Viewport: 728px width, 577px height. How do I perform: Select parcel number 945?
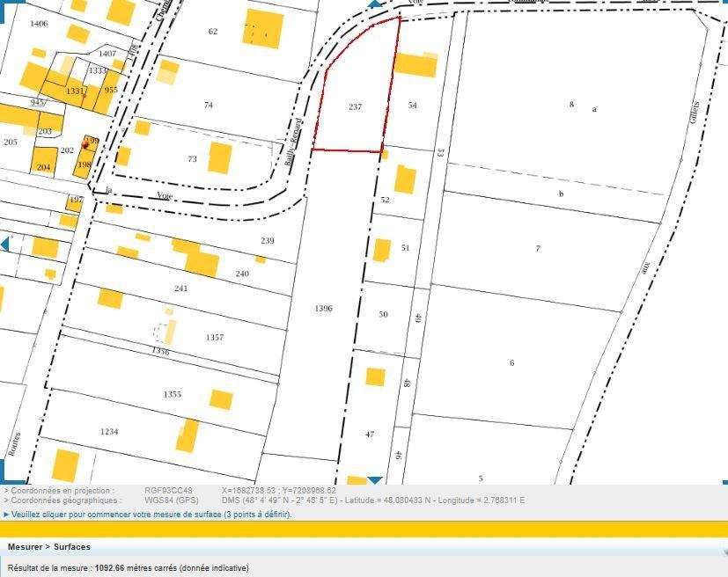click(x=37, y=102)
